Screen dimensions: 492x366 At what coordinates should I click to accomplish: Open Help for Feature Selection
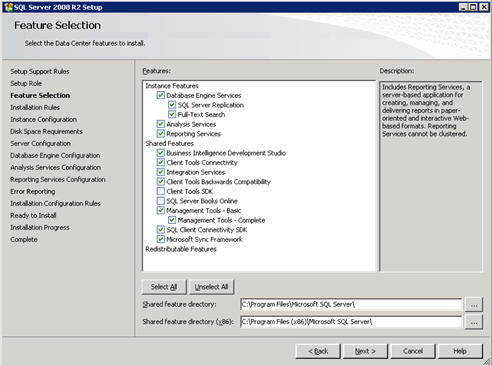click(x=460, y=351)
